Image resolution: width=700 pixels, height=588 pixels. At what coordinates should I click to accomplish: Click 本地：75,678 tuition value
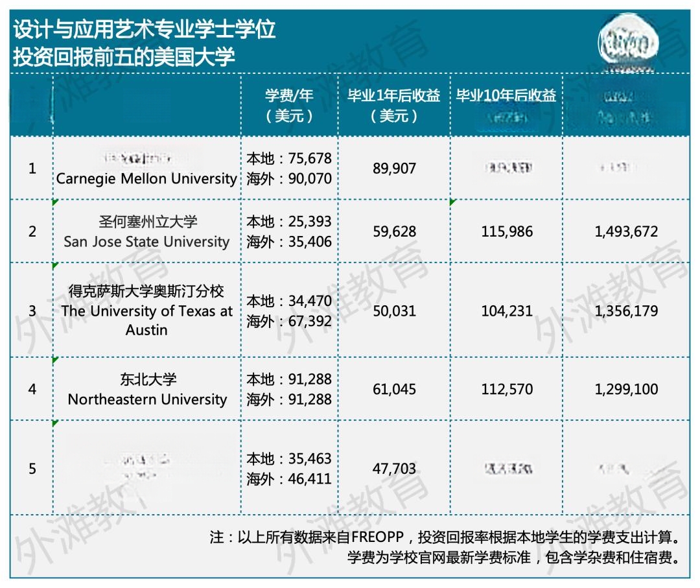point(289,158)
